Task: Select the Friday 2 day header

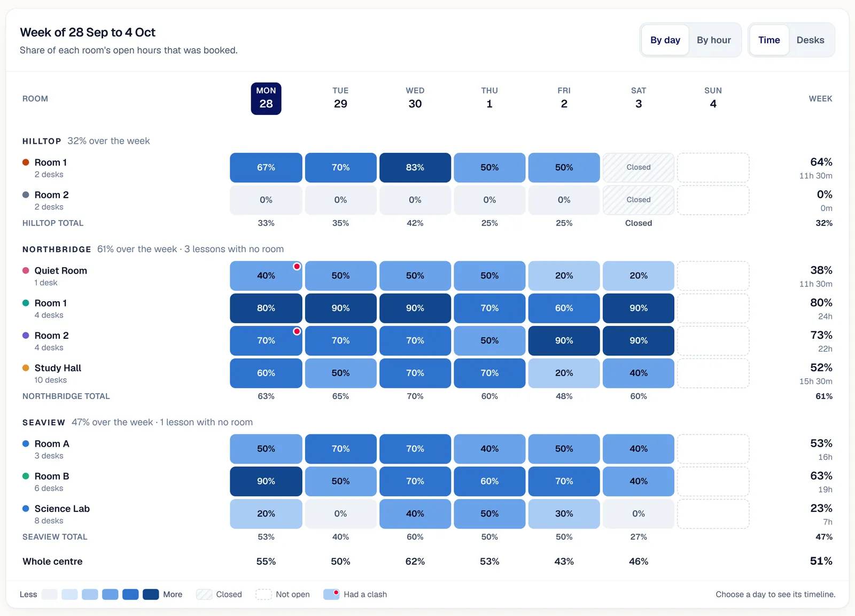Action: click(564, 98)
